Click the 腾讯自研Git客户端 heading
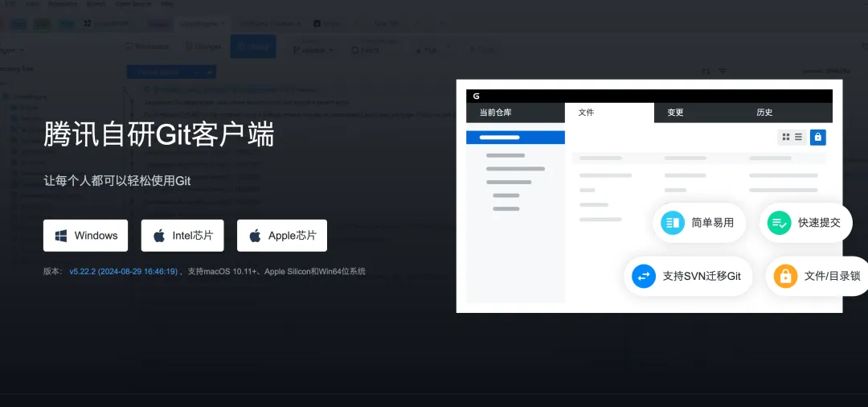The width and height of the screenshot is (868, 407). [x=159, y=134]
